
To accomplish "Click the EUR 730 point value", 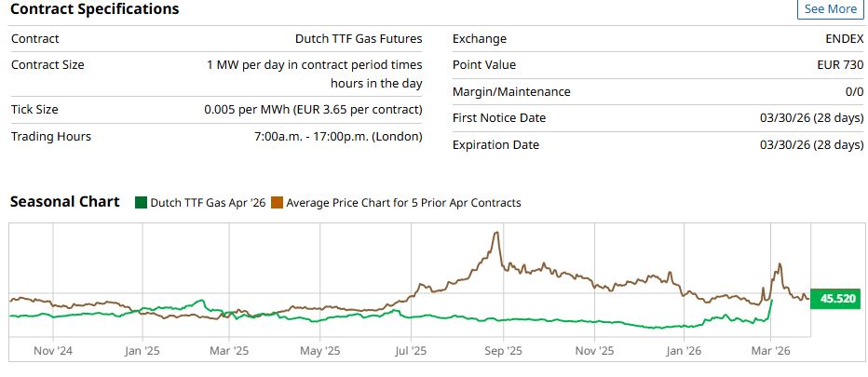I will pyautogui.click(x=836, y=65).
